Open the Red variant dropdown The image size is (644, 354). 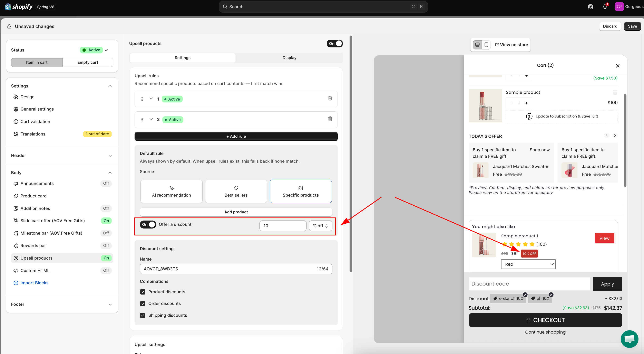click(528, 264)
